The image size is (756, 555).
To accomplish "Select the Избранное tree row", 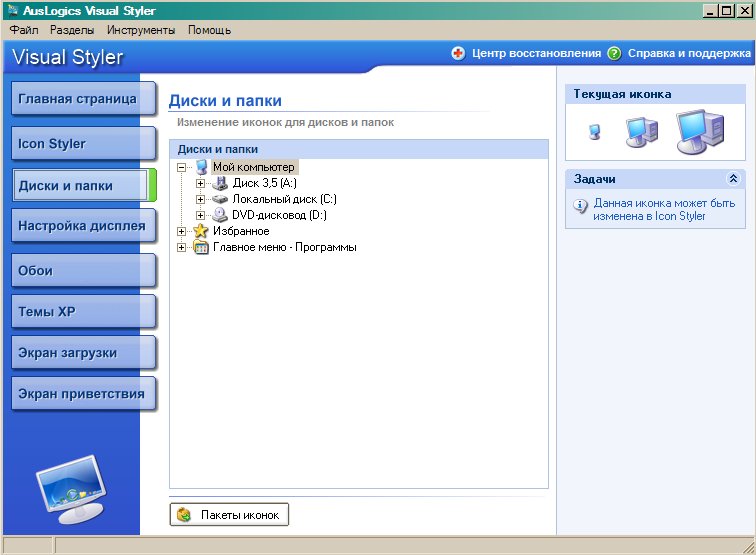I will click(241, 231).
